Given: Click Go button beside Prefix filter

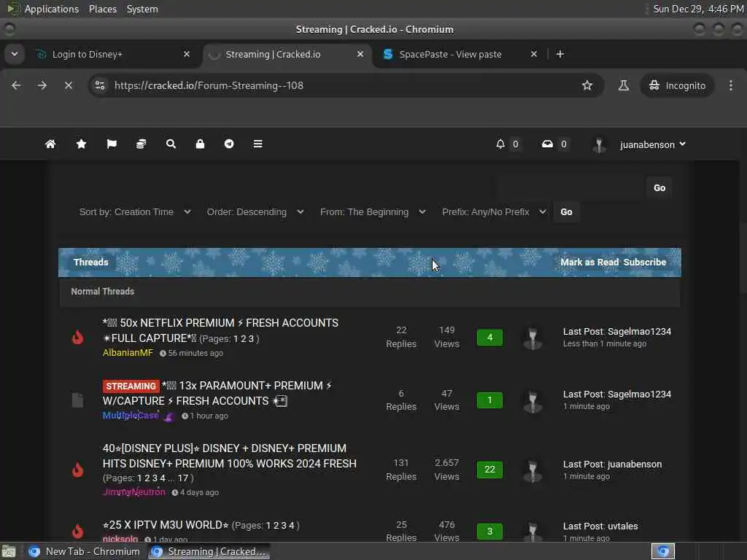Looking at the screenshot, I should tap(566, 212).
